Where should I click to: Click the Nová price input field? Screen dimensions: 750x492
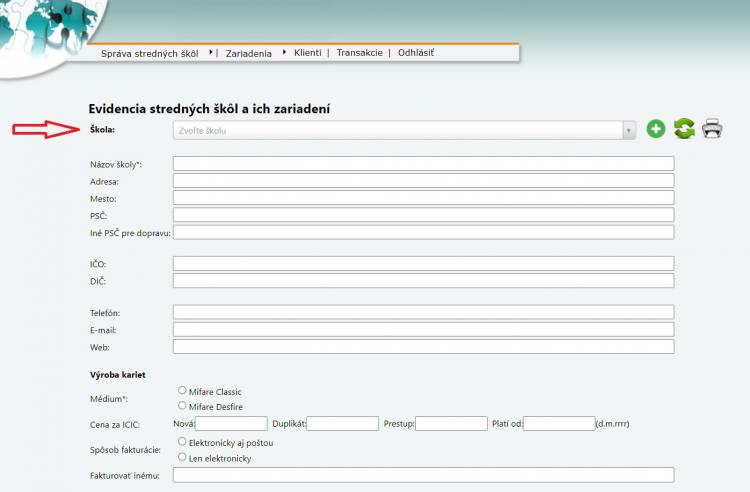click(x=231, y=424)
